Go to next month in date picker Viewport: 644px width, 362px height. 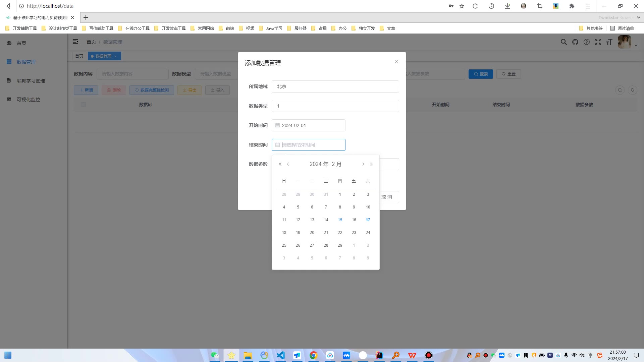click(363, 164)
